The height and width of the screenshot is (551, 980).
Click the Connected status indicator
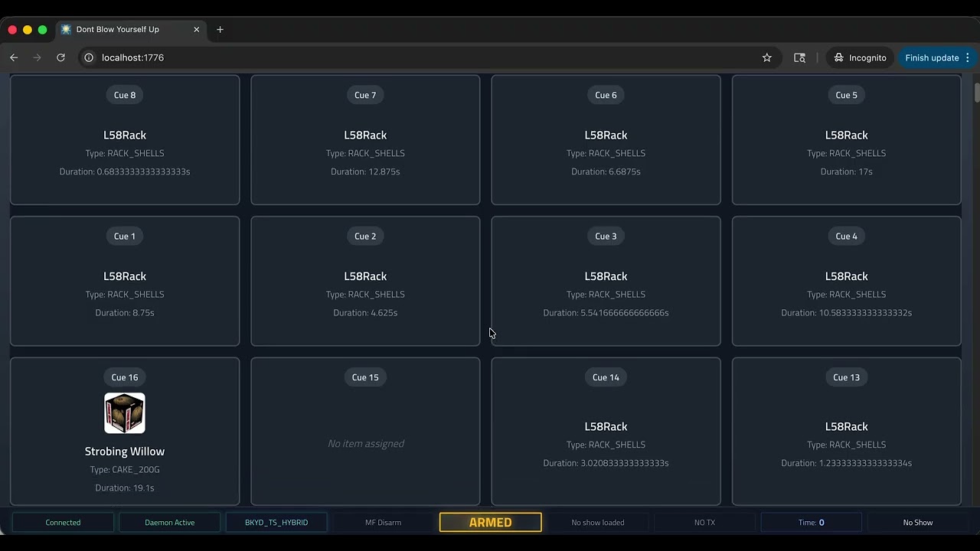[63, 523]
